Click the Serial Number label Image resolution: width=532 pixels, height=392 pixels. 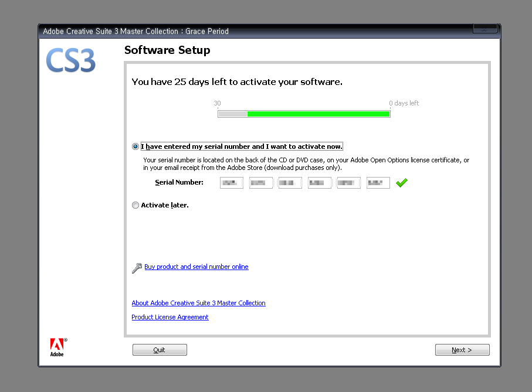point(179,182)
